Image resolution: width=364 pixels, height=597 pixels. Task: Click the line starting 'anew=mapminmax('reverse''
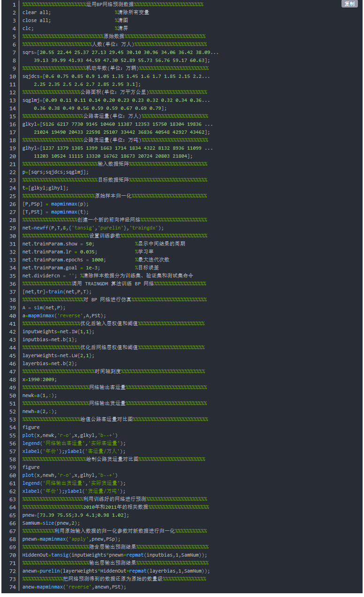click(x=74, y=587)
